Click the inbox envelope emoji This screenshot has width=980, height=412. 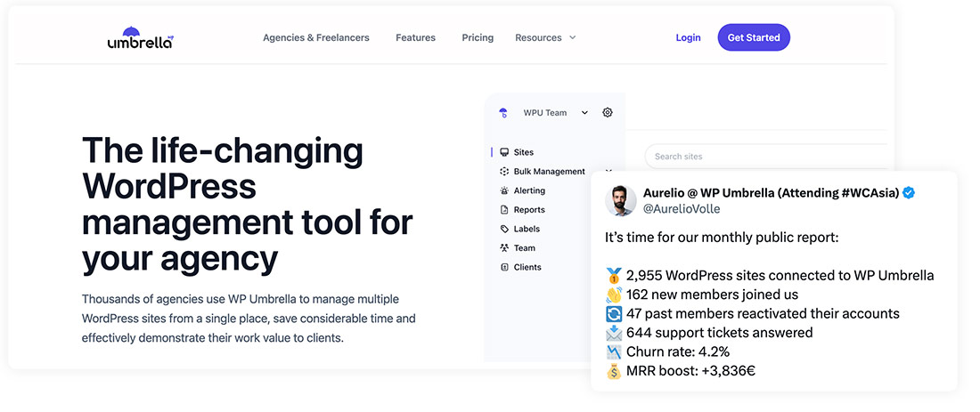(x=614, y=333)
